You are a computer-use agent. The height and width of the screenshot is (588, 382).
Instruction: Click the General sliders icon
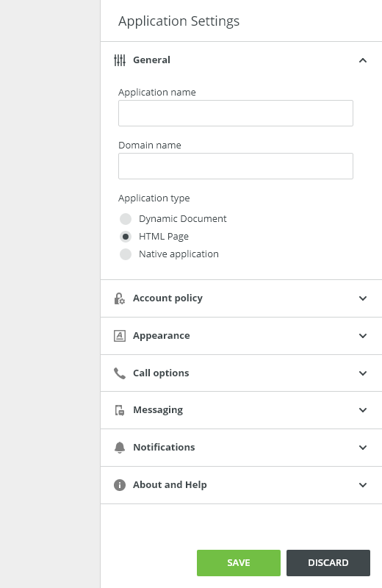point(120,60)
